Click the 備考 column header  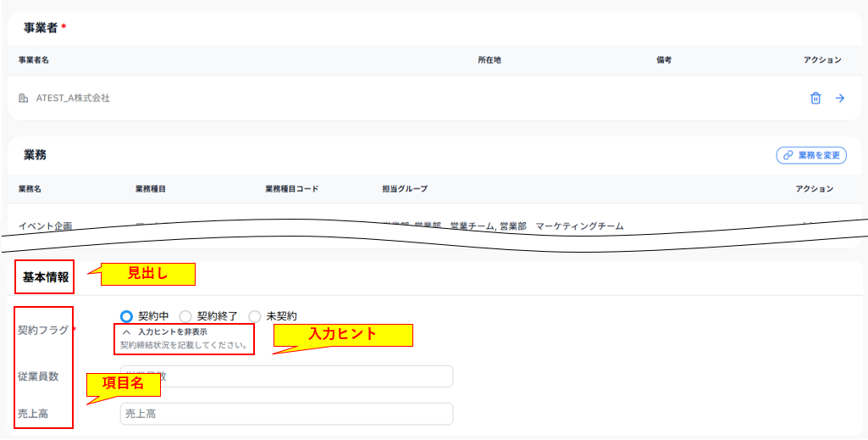click(664, 60)
